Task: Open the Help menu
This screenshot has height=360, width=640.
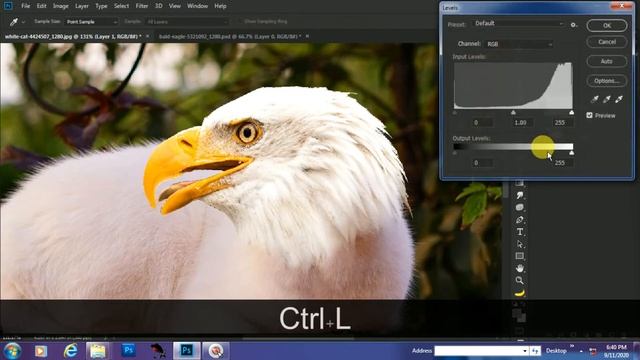Action: click(220, 6)
